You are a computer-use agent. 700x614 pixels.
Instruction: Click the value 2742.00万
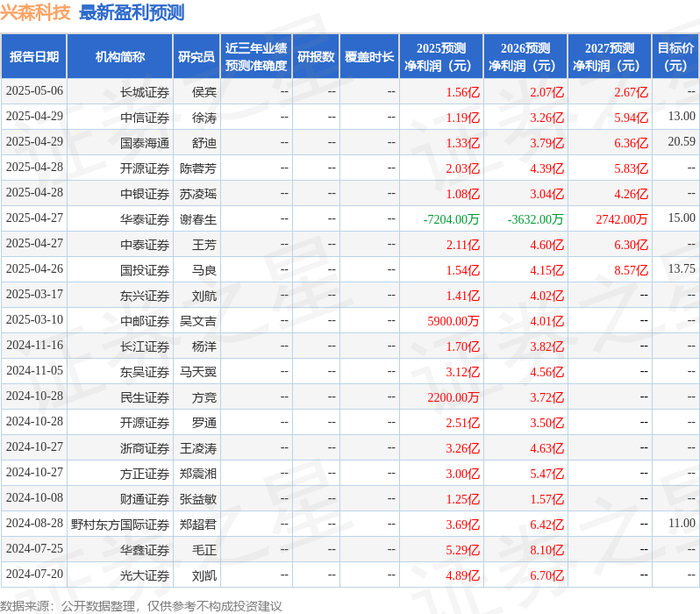tap(622, 219)
